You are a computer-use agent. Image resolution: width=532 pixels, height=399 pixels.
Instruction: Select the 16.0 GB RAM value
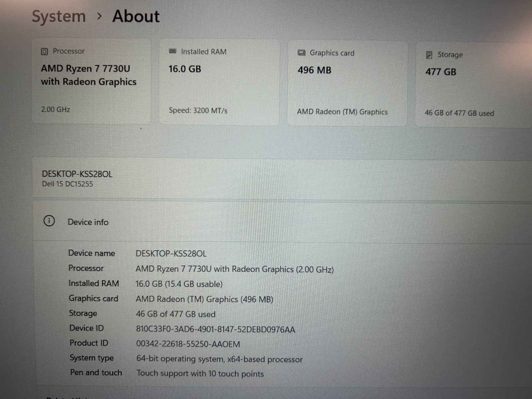coord(185,69)
